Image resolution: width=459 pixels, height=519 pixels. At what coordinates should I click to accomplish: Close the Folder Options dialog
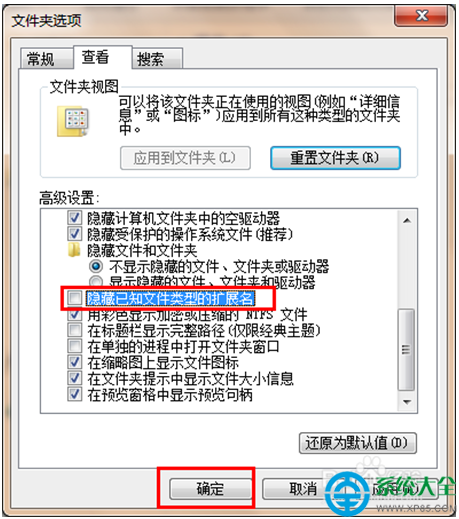click(x=421, y=15)
